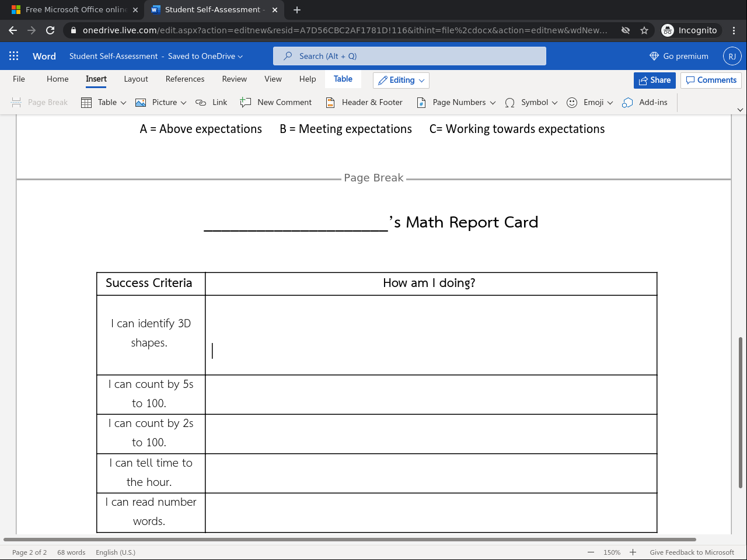Open Chrome's three-dot menu

pos(734,30)
